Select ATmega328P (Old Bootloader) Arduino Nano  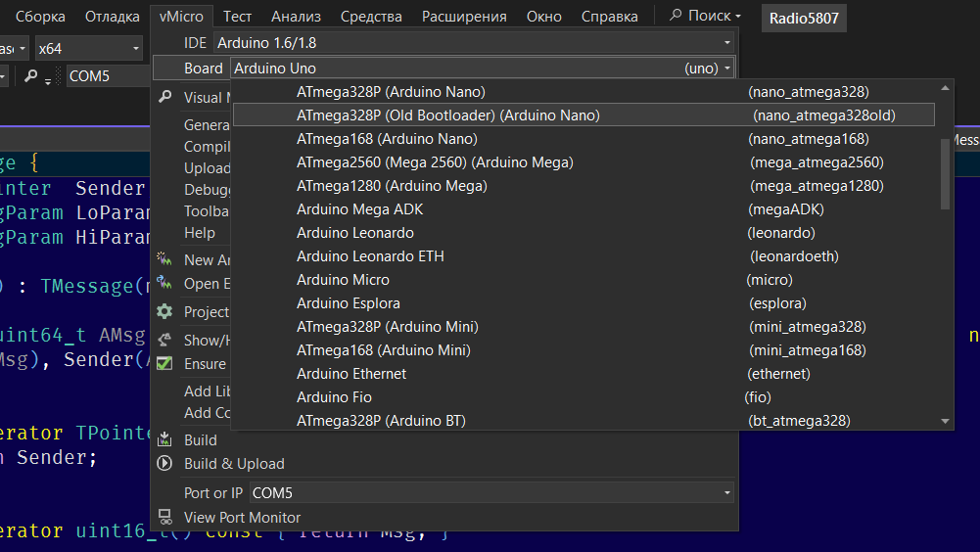[583, 115]
